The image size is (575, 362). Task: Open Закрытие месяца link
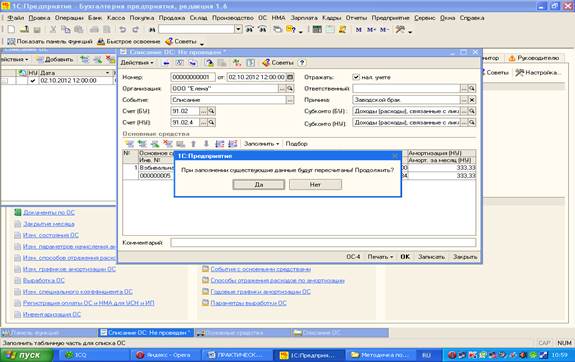(x=49, y=224)
